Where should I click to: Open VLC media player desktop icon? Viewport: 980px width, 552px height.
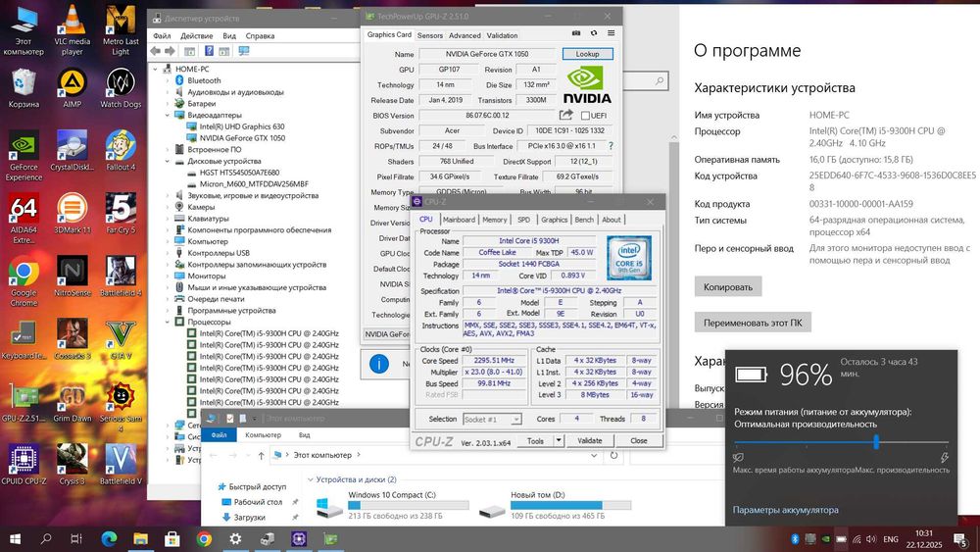pyautogui.click(x=72, y=30)
